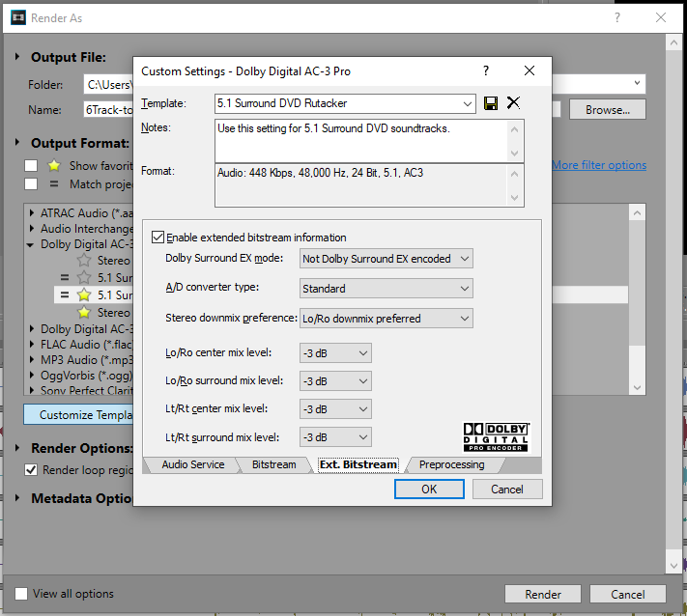Click the Vegas app icon in Render As title bar
Image resolution: width=687 pixels, height=616 pixels.
pyautogui.click(x=18, y=17)
